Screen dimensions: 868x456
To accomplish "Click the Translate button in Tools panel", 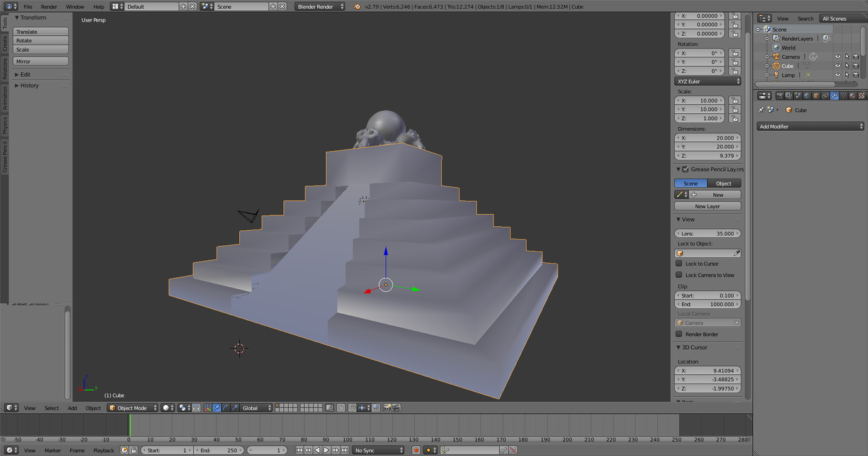I will click(41, 31).
